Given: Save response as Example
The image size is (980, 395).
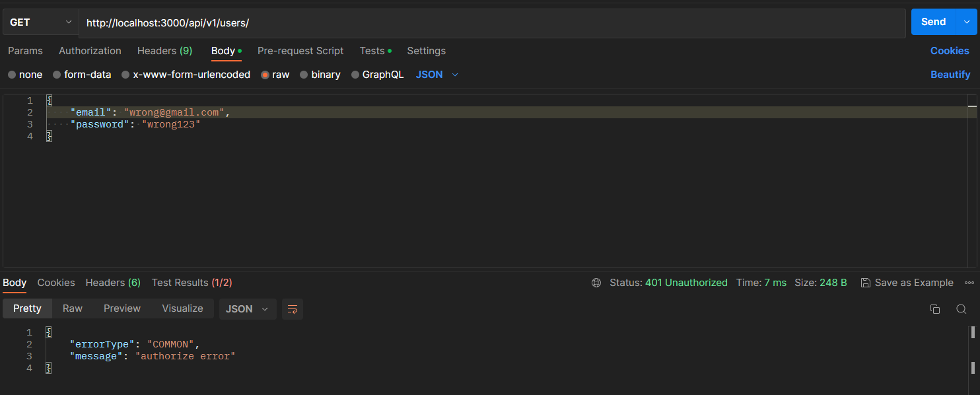Looking at the screenshot, I should tap(907, 282).
